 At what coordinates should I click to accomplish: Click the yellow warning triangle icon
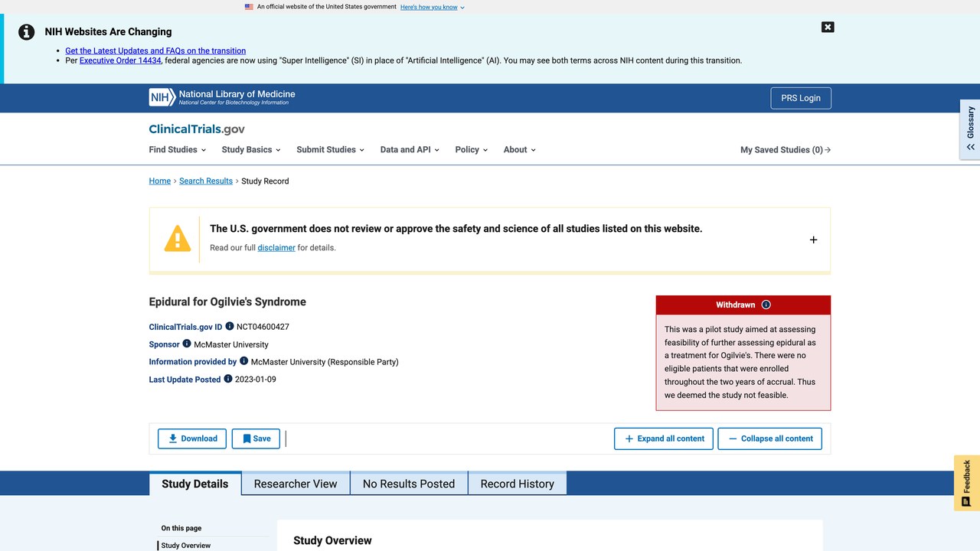coord(178,239)
